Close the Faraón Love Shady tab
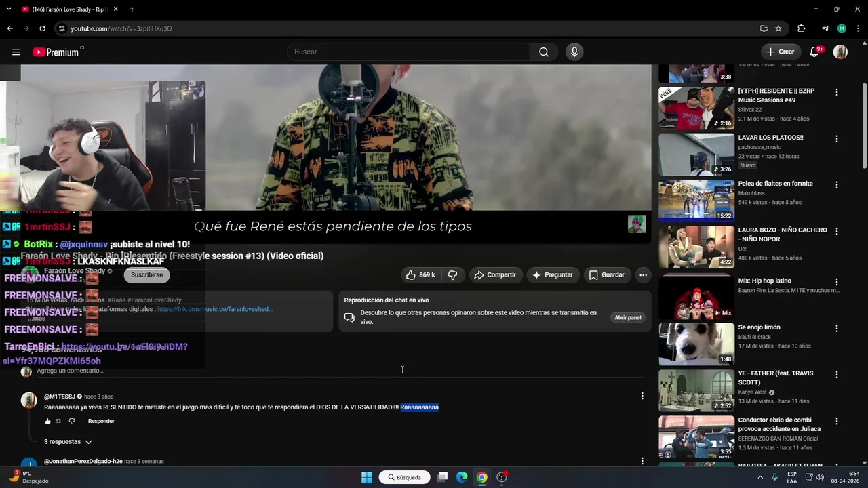The width and height of the screenshot is (868, 488). 116,9
